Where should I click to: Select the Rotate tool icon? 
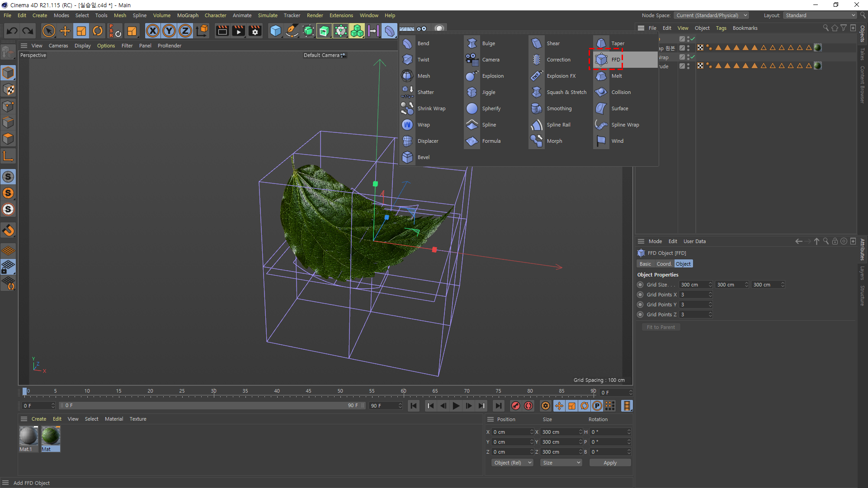98,31
